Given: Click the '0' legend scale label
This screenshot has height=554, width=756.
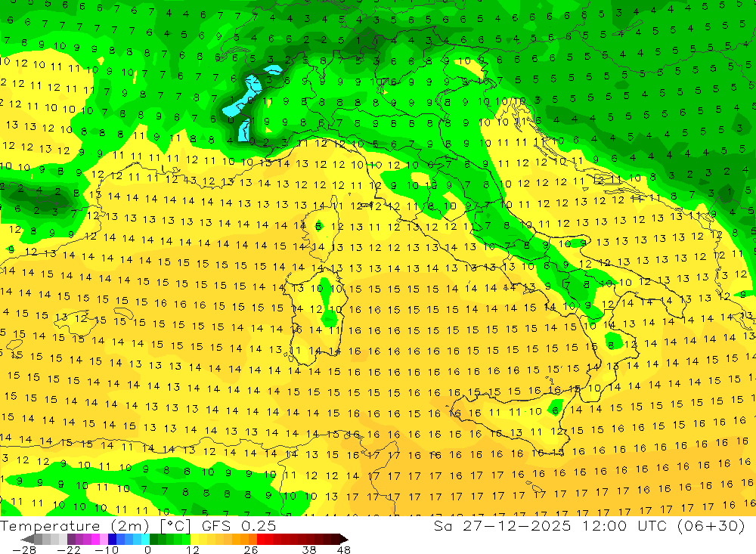Looking at the screenshot, I should (147, 550).
